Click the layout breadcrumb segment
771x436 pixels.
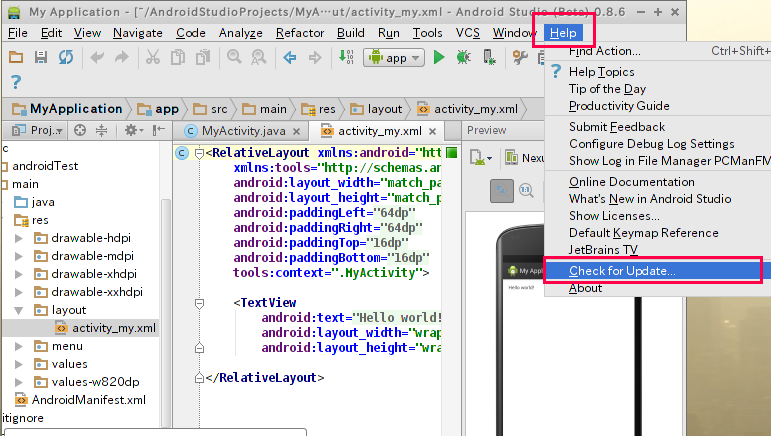click(x=376, y=109)
